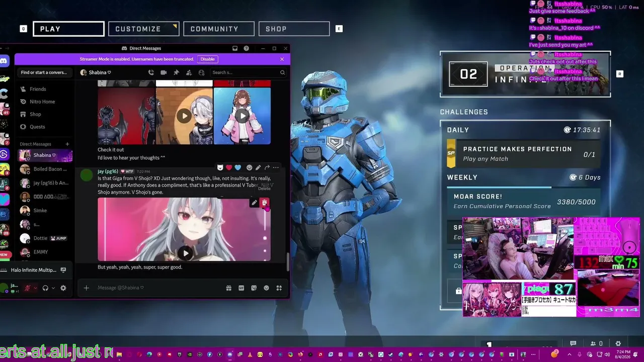Click Find or start a conversation
644x362 pixels.
[44, 72]
